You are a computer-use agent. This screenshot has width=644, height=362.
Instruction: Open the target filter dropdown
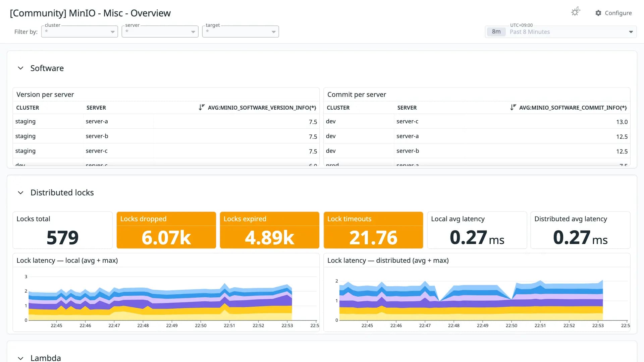tap(240, 32)
